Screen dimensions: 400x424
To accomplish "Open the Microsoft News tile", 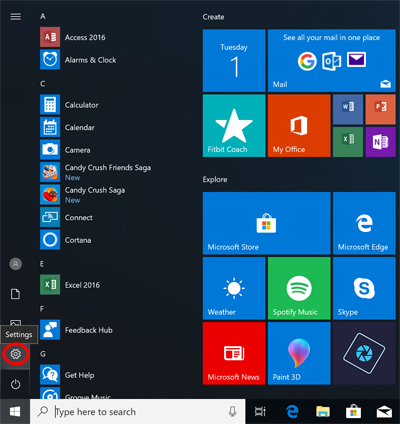I will [234, 353].
